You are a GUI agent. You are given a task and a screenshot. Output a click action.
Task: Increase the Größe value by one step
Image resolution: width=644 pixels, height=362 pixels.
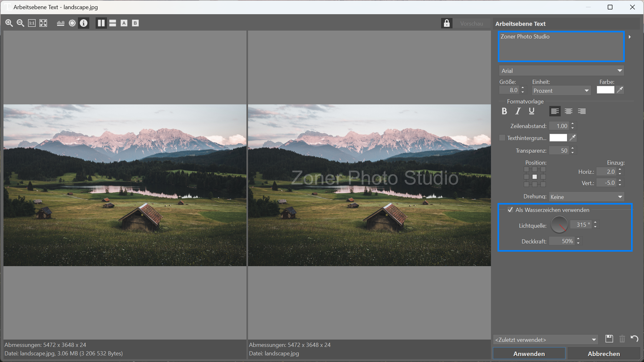click(523, 88)
